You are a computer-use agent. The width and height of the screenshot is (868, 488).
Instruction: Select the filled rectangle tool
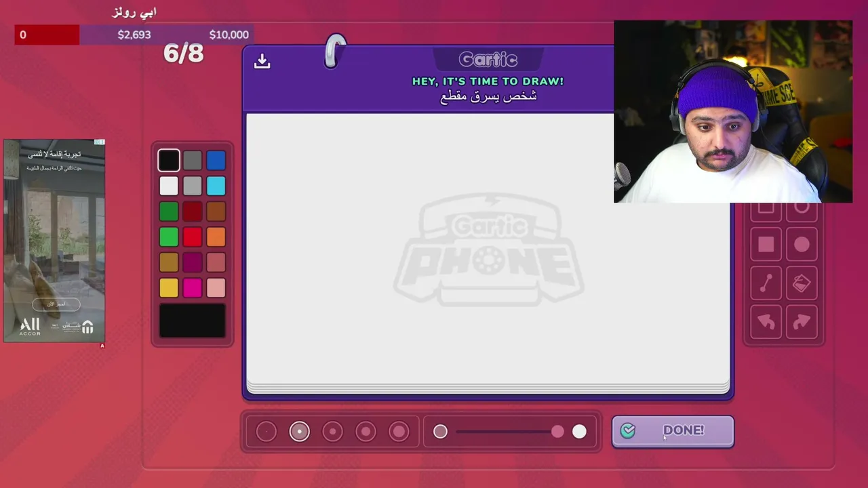pyautogui.click(x=766, y=245)
